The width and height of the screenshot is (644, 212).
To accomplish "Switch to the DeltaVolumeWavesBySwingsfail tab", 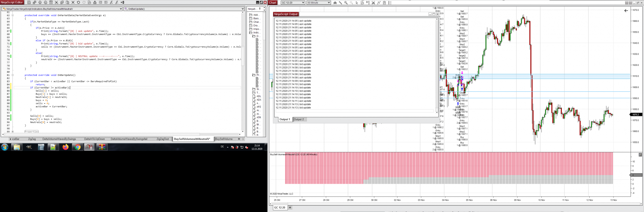I will 129,139.
